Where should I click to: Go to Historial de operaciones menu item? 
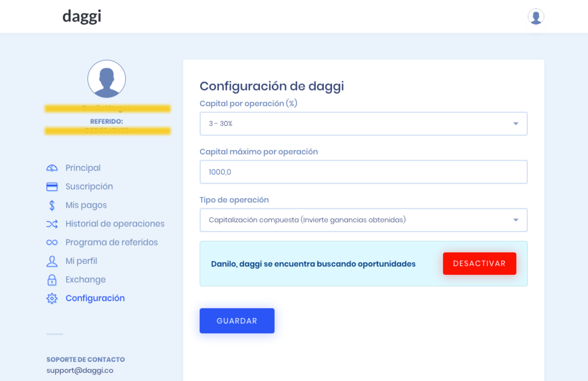[115, 224]
